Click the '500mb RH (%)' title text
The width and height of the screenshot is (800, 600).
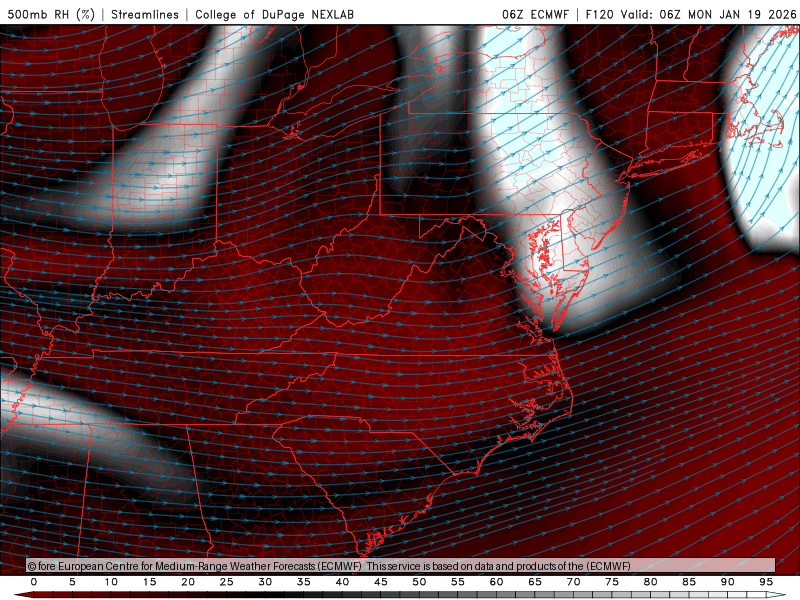[x=51, y=14]
